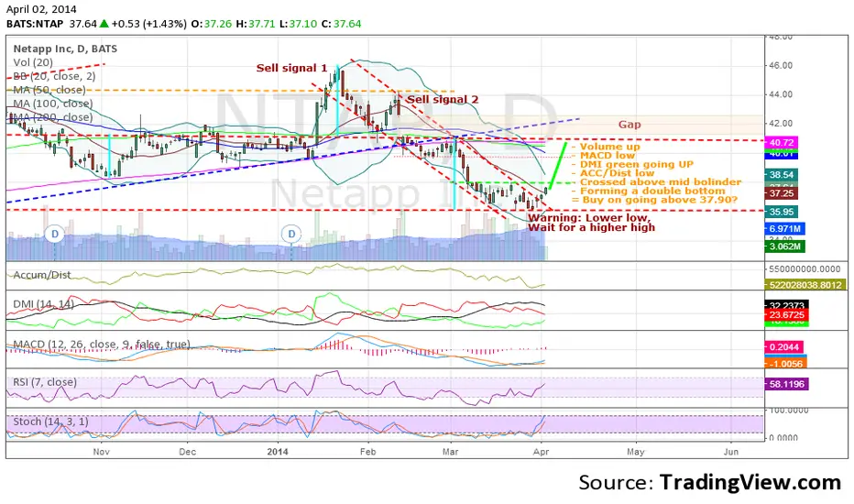Click the dark red 37.25 price label
The width and height of the screenshot is (854, 504).
[x=781, y=193]
